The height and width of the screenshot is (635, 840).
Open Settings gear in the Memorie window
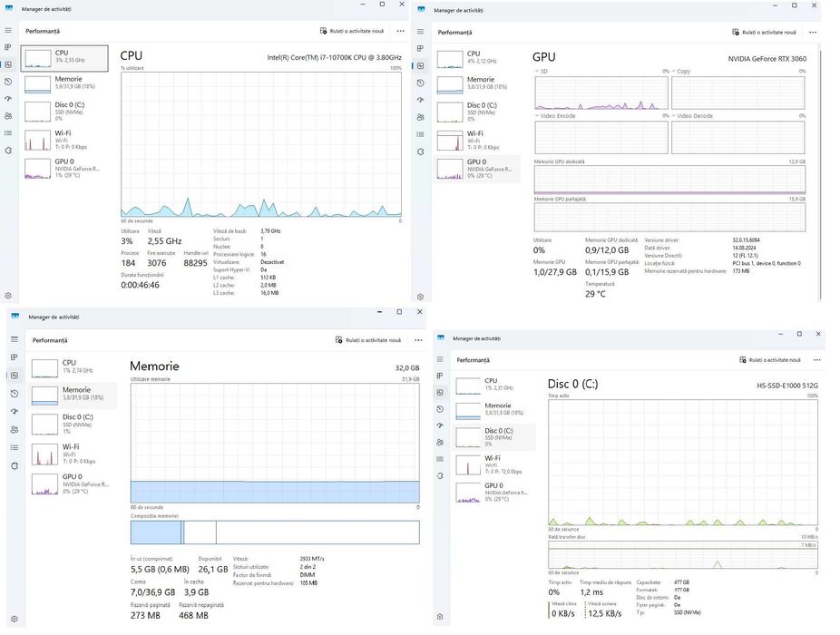pos(15,619)
